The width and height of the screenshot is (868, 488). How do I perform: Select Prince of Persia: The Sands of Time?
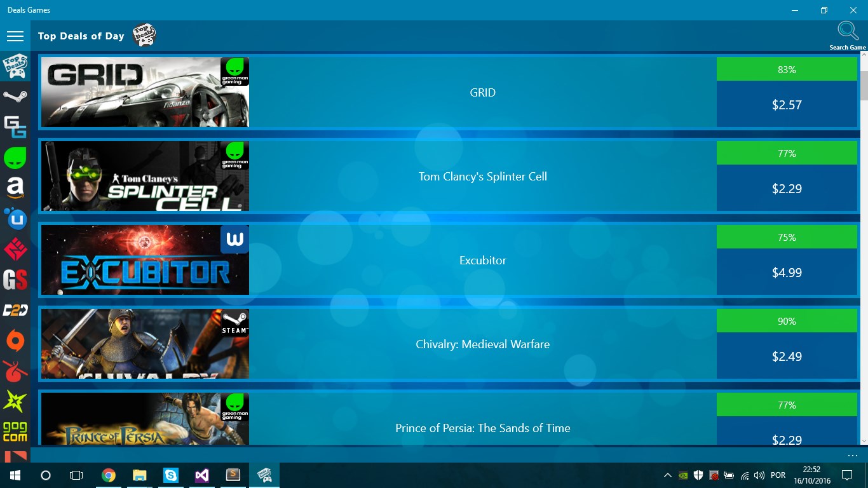483,428
